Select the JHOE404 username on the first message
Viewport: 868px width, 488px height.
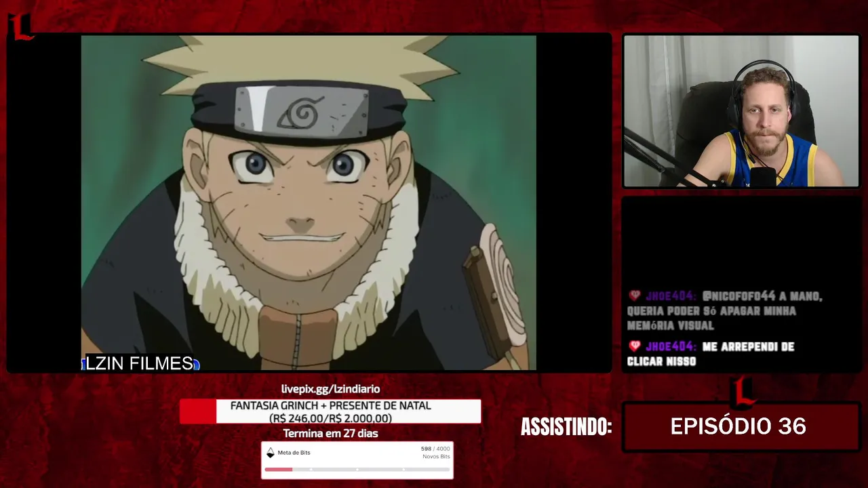click(670, 296)
